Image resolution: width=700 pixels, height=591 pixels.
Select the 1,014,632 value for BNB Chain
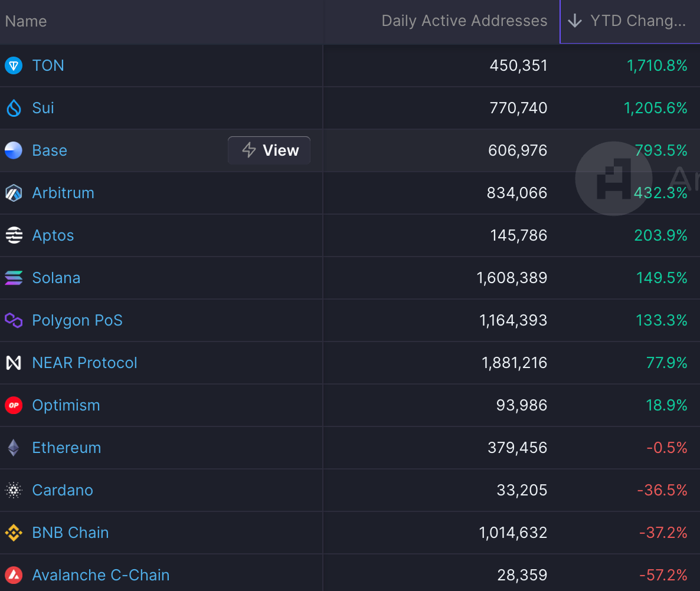pos(513,533)
